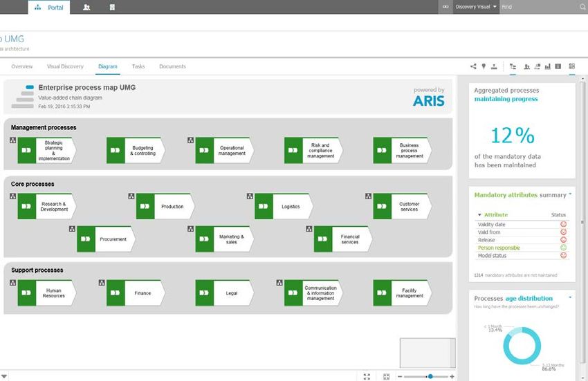
Task: Click the location pin icon in toolbar
Action: [x=484, y=66]
